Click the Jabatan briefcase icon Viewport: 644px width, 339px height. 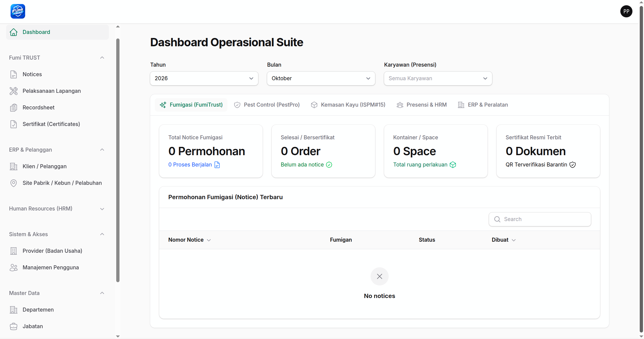coord(14,326)
